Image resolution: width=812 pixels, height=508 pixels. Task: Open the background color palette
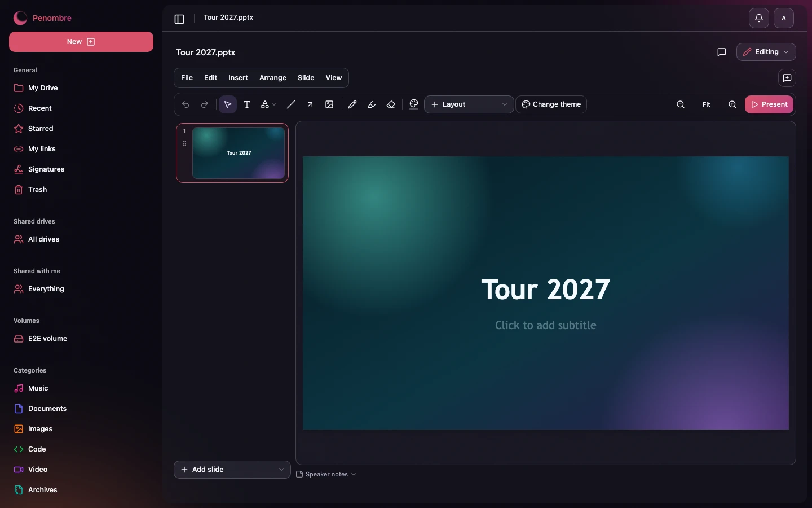pos(414,104)
